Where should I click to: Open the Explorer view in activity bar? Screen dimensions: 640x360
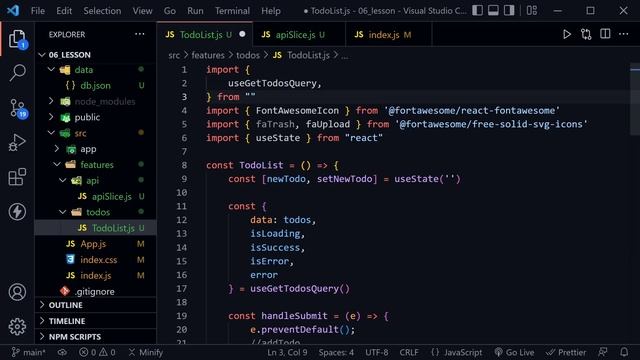(17, 39)
